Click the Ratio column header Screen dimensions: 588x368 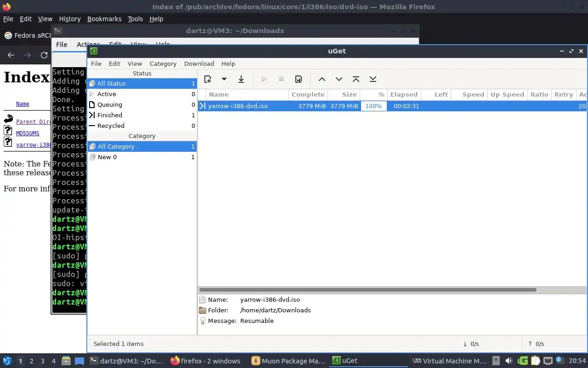tap(539, 94)
